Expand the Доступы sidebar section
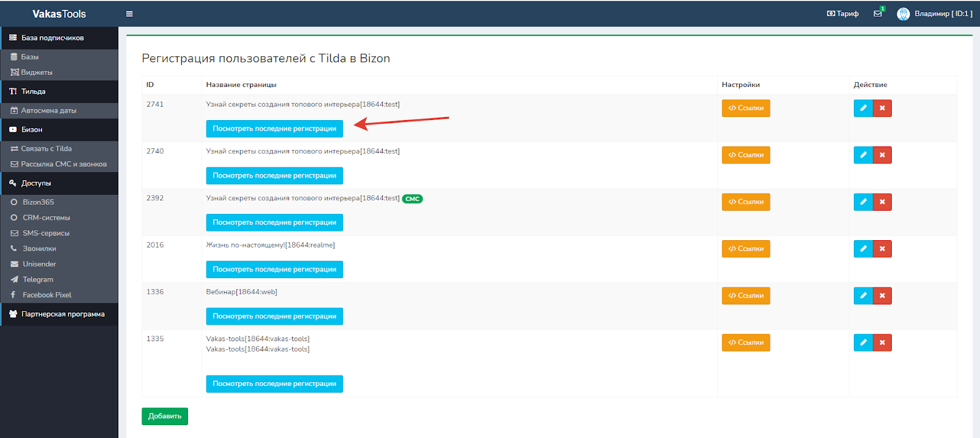 click(36, 183)
